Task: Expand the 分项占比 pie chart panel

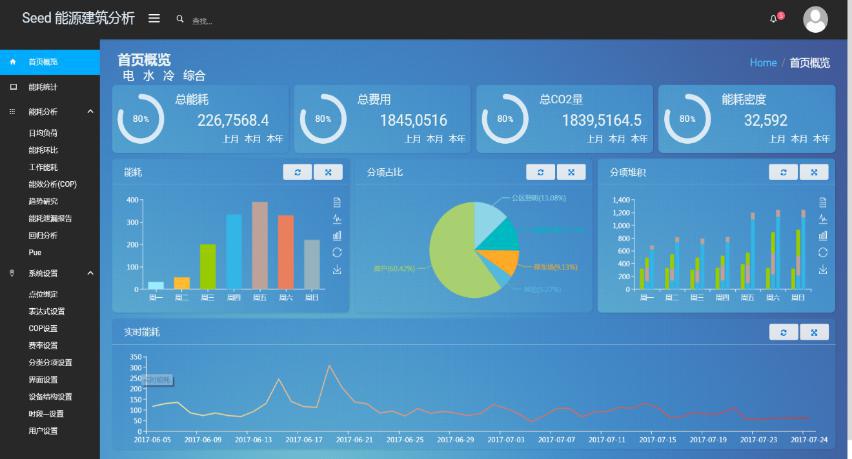Action: pos(571,172)
